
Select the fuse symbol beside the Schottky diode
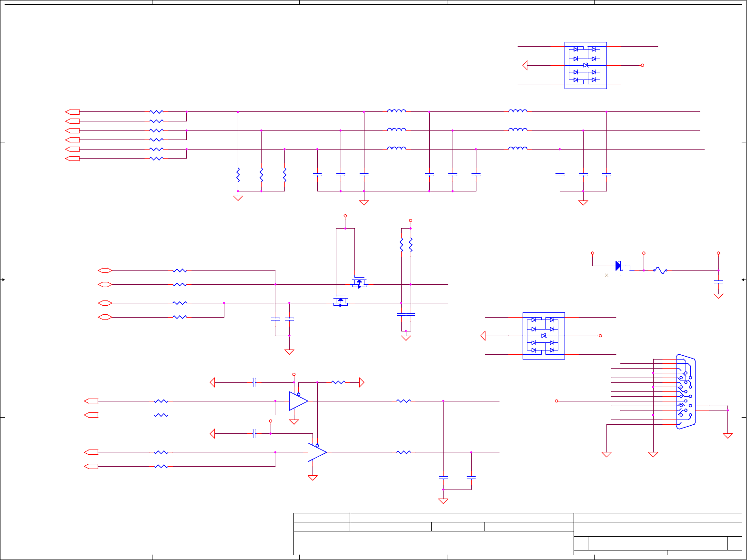(660, 270)
